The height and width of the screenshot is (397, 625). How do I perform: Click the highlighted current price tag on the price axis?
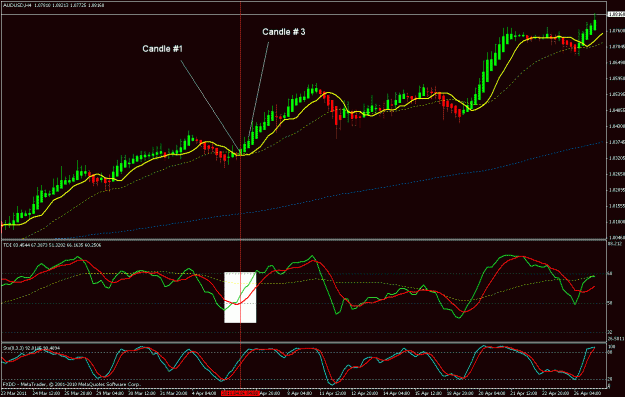[616, 14]
